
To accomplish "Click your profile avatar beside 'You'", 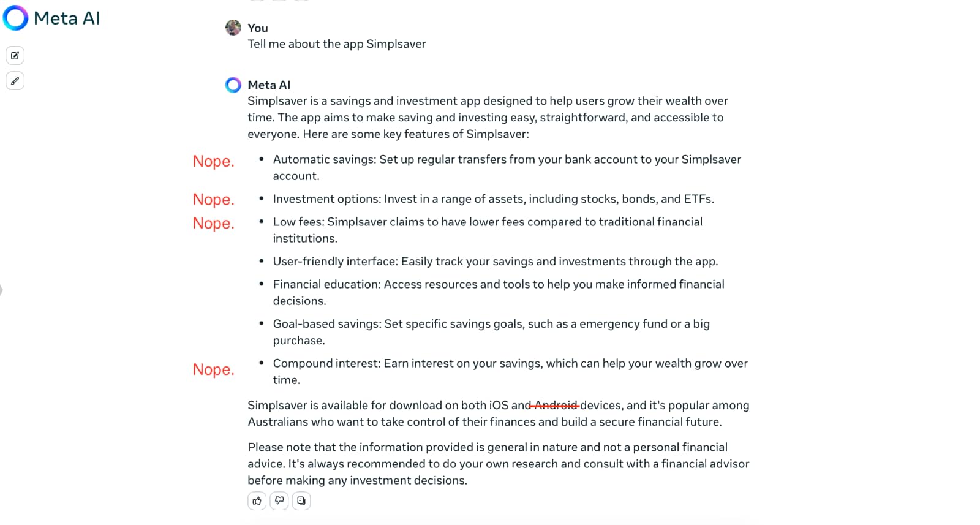I will (x=233, y=28).
